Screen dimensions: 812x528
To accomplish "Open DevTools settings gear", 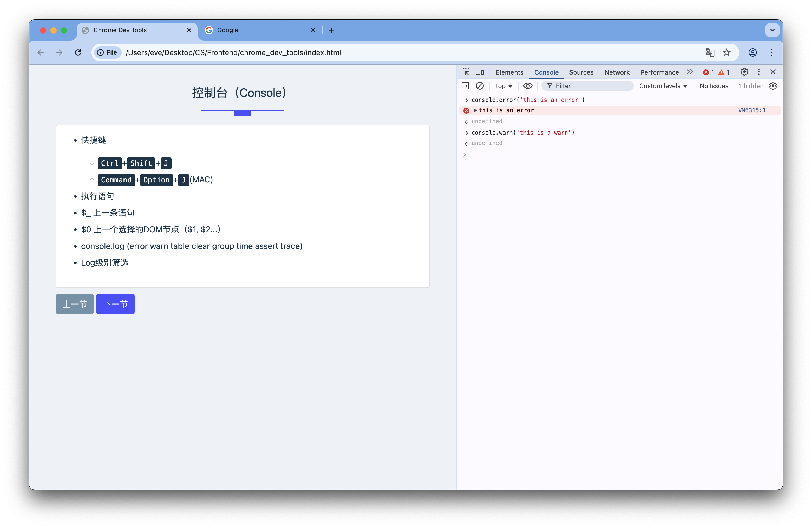I will click(744, 72).
